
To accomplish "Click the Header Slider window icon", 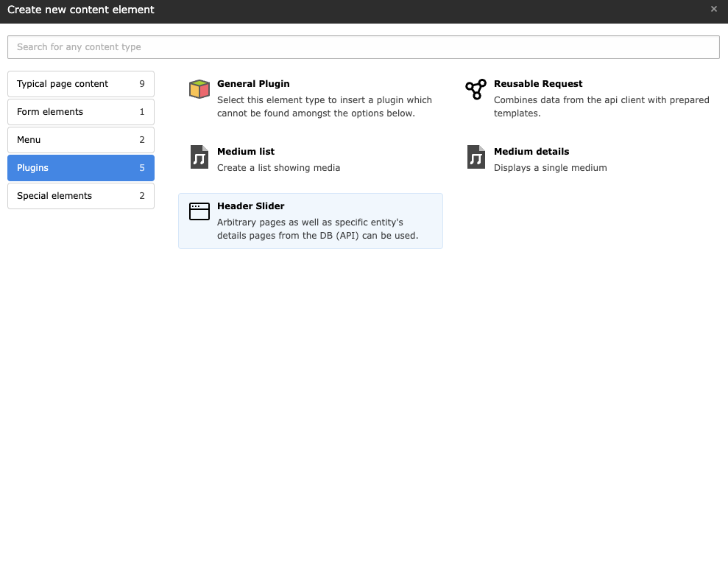I will click(x=199, y=211).
